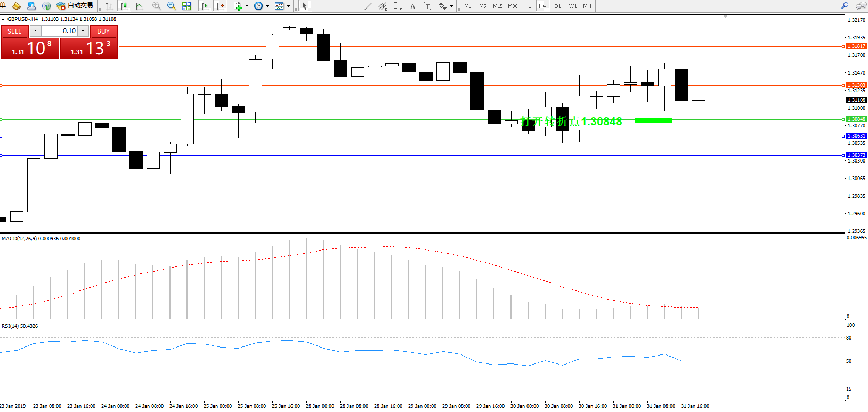Image resolution: width=868 pixels, height=412 pixels.
Task: Enable chart auto scroll
Action: pos(205,6)
